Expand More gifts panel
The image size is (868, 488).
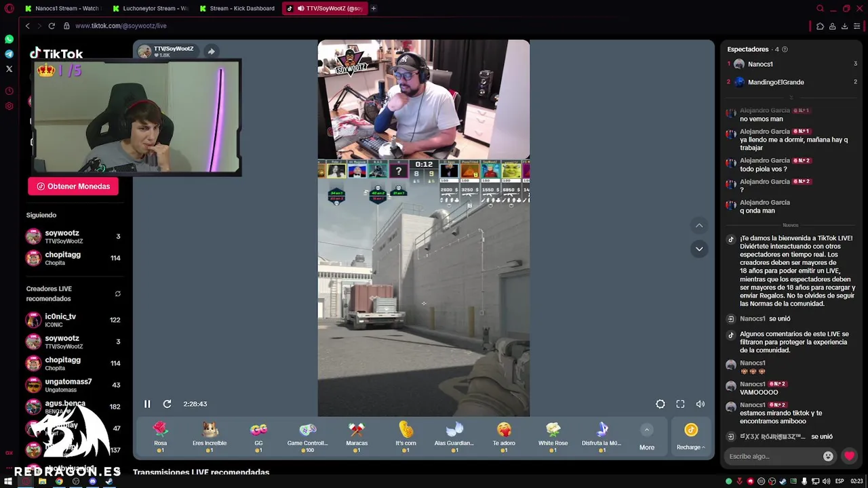[x=647, y=438]
